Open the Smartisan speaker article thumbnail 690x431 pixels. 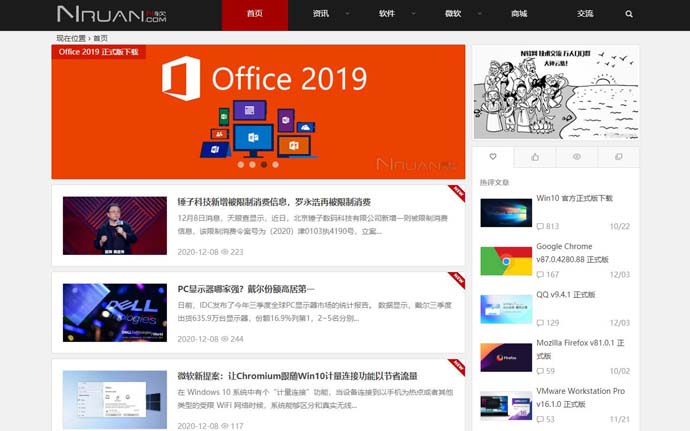[115, 225]
